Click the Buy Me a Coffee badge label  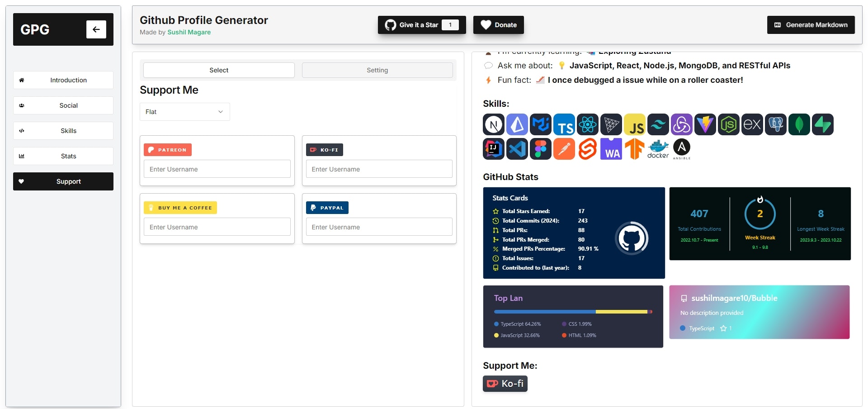tap(180, 208)
